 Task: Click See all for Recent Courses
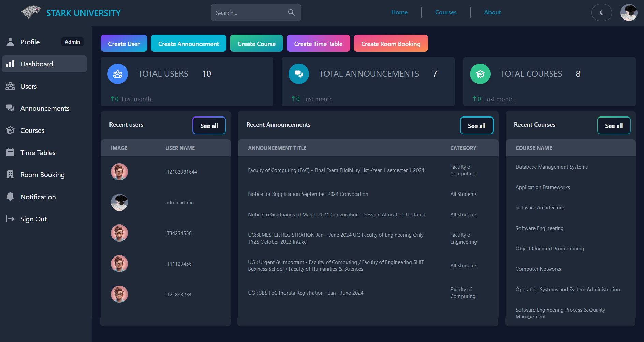point(614,125)
